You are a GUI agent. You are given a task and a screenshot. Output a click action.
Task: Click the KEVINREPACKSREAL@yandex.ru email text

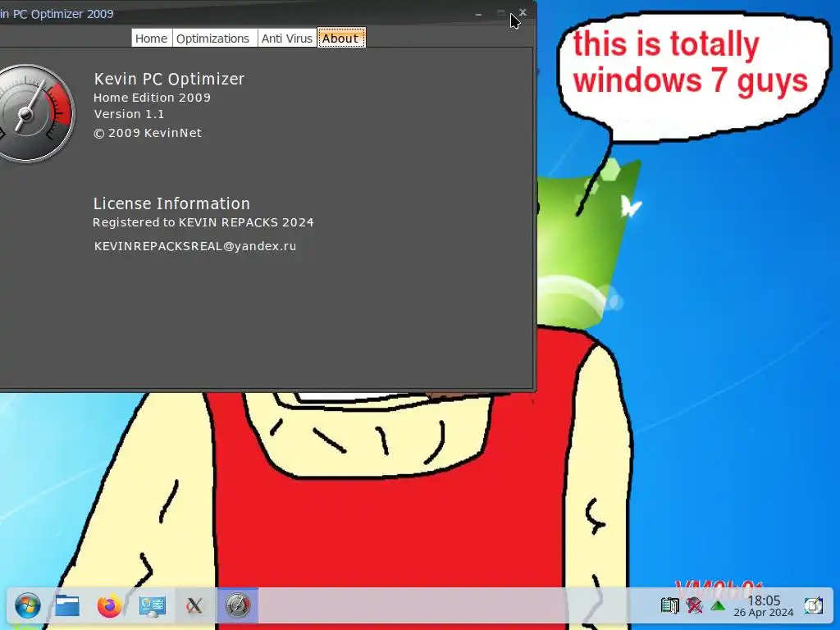[195, 246]
